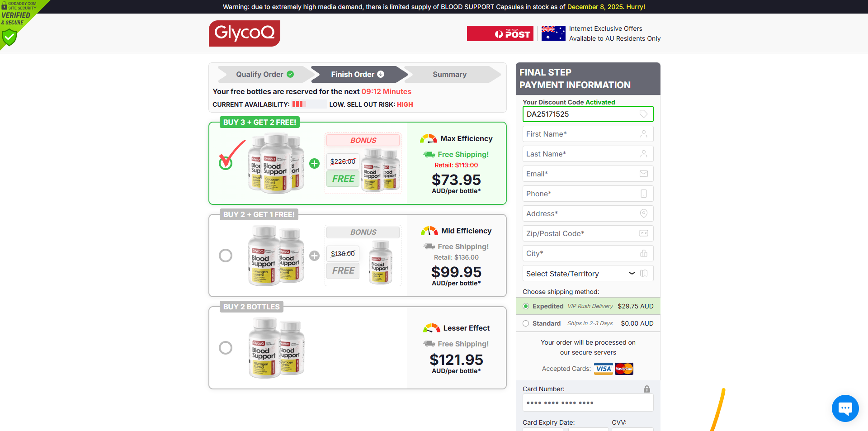Click the Card Number input field
Viewport: 868px width, 431px height.
click(x=588, y=403)
